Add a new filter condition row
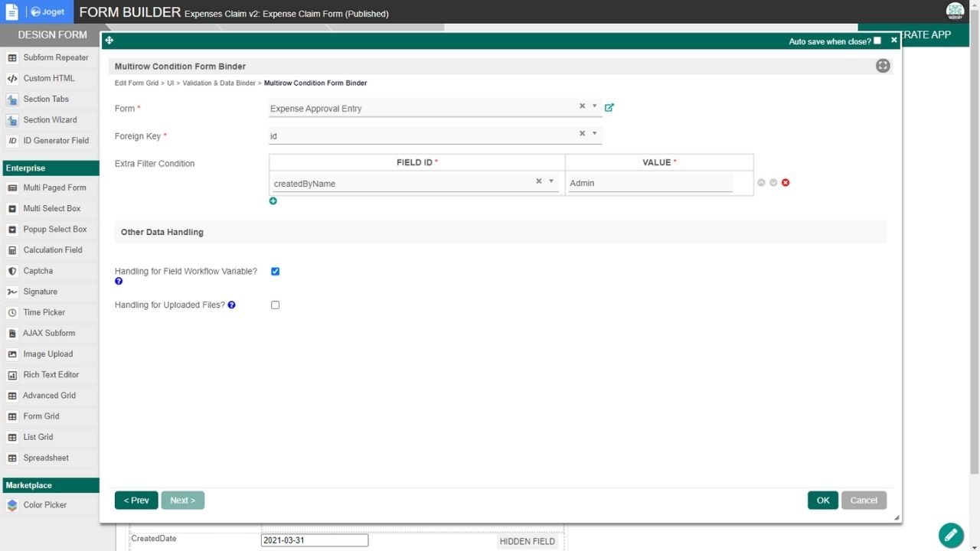This screenshot has height=551, width=980. point(273,201)
